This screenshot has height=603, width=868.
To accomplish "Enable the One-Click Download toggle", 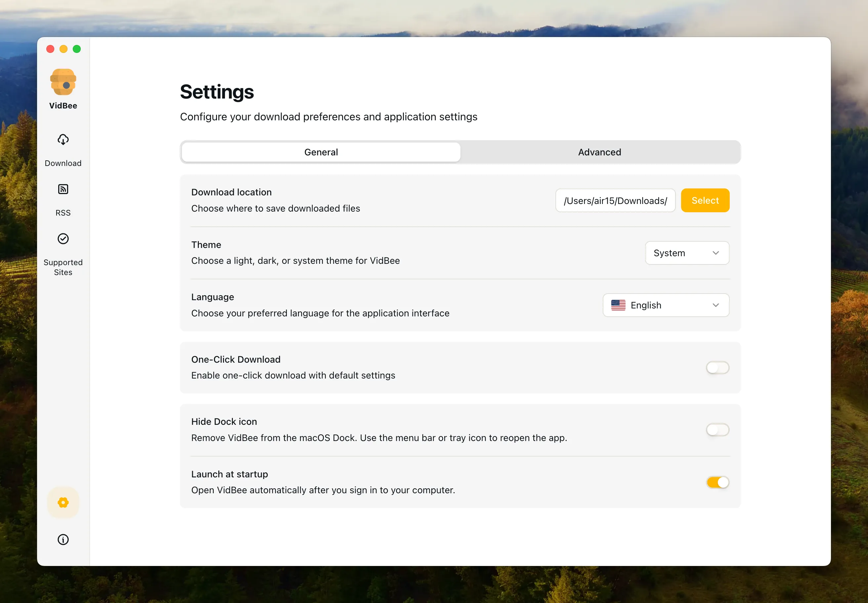I will (717, 368).
